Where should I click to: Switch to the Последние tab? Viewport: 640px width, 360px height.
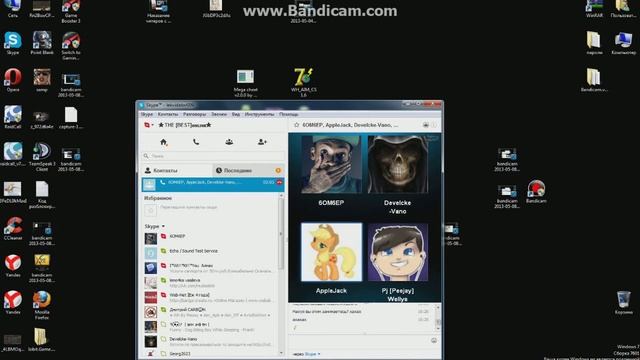click(249, 170)
